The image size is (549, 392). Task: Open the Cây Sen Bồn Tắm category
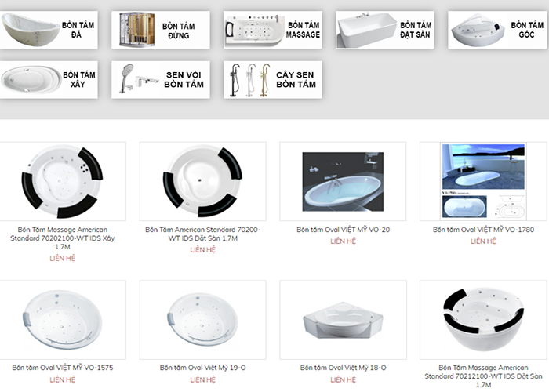click(273, 80)
